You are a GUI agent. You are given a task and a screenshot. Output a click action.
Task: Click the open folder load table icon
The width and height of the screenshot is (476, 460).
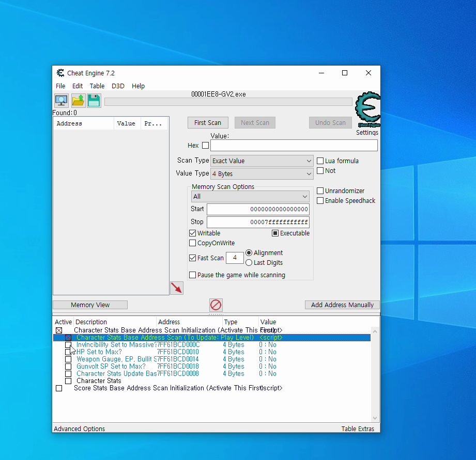pos(79,101)
